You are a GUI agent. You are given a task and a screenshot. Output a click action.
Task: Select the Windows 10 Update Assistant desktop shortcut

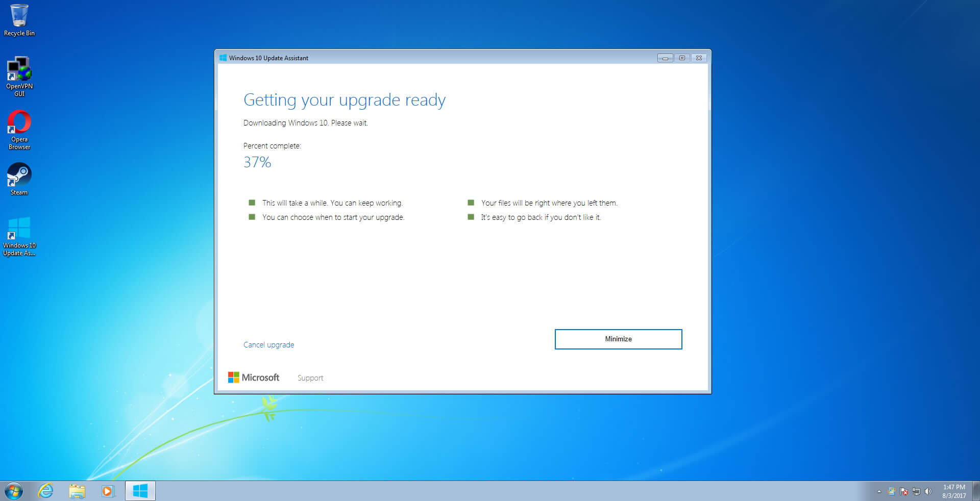pyautogui.click(x=19, y=236)
